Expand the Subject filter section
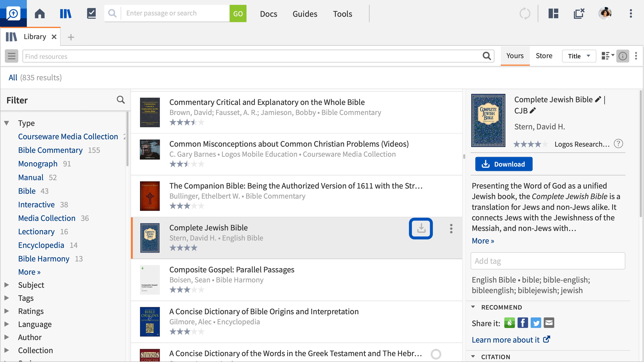Screen dimensions: 644x362 (x=7, y=285)
